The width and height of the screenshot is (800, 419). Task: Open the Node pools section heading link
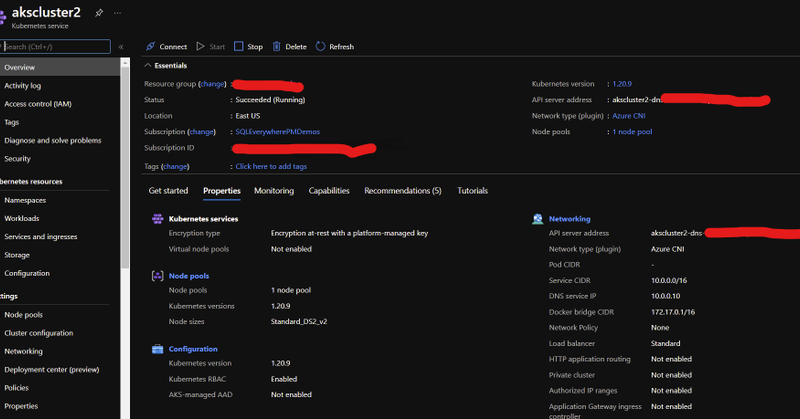click(189, 276)
